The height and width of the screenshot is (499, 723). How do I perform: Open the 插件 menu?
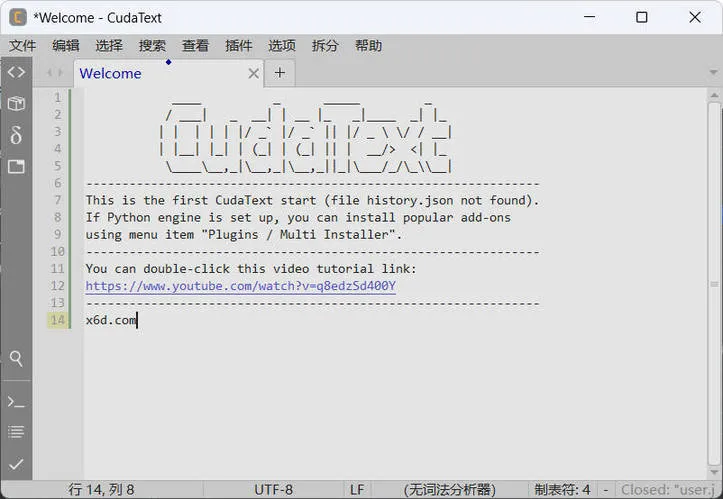(238, 46)
